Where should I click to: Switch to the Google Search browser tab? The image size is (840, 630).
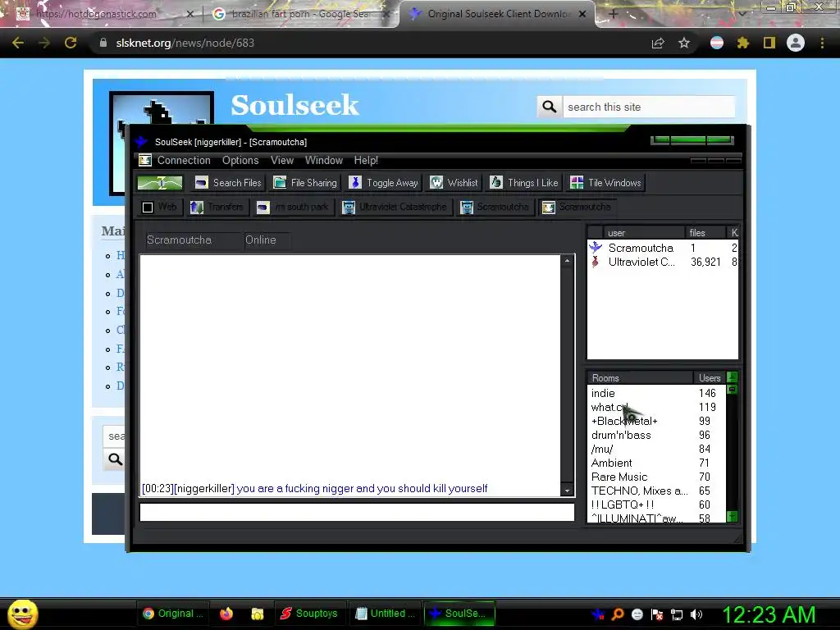tap(300, 14)
